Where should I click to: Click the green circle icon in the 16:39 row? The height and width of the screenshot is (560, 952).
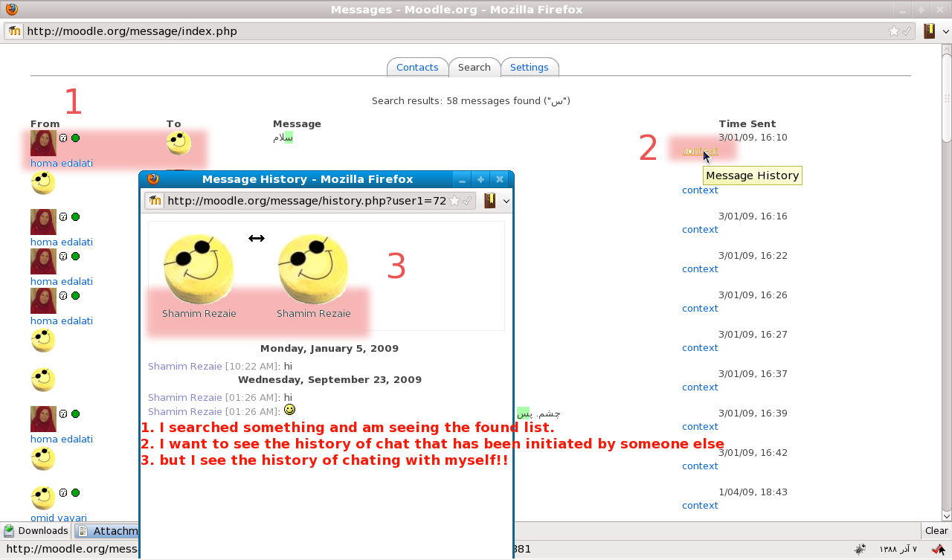(75, 413)
